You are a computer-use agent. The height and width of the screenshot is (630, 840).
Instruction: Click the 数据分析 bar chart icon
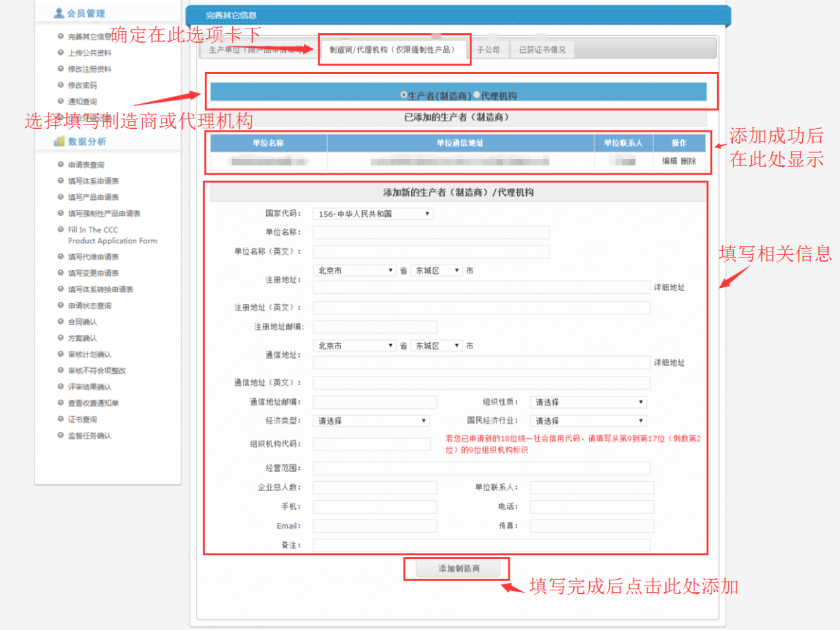[x=59, y=141]
